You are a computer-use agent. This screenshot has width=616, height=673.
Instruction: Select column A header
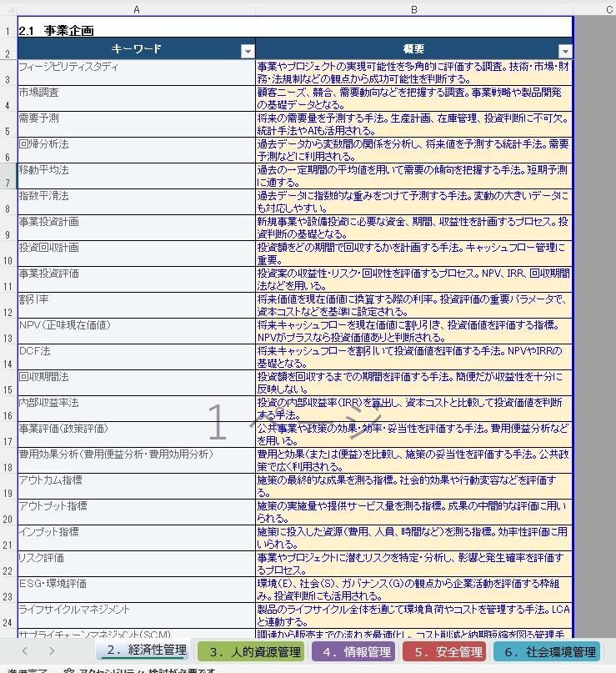tap(137, 9)
